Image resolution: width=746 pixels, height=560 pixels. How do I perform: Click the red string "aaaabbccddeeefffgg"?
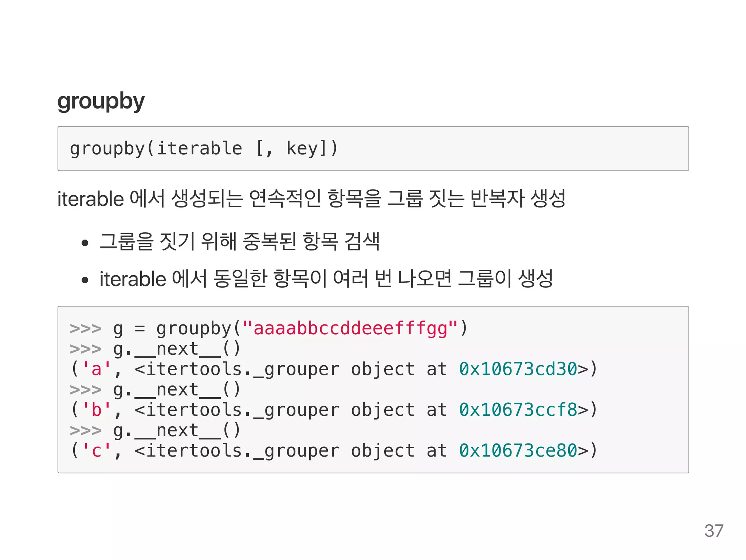point(350,328)
